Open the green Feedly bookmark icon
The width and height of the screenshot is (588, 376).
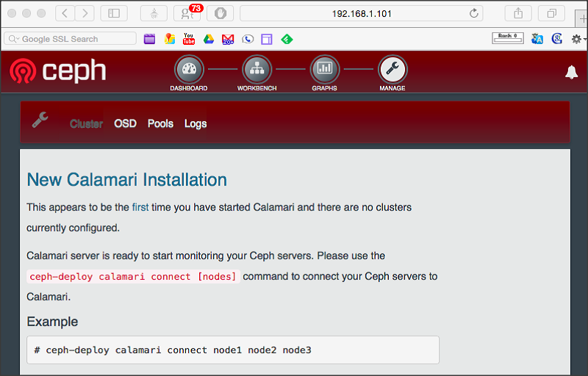(287, 39)
